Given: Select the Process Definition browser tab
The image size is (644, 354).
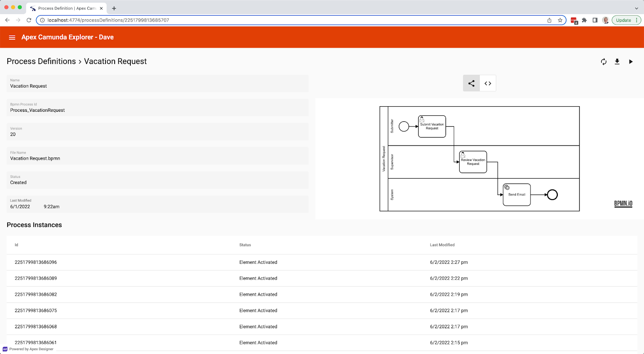Looking at the screenshot, I should point(66,8).
